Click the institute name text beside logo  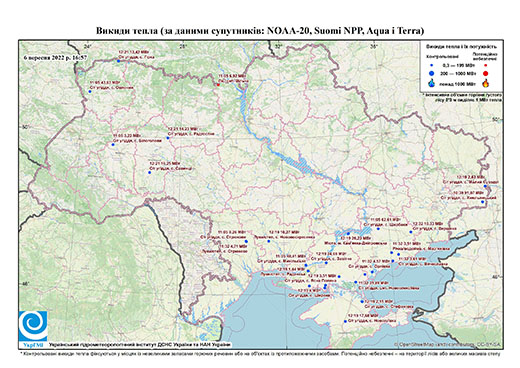140,344
